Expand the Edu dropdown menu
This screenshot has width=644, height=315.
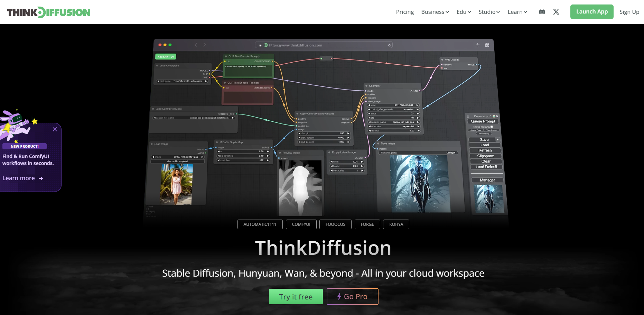point(464,12)
